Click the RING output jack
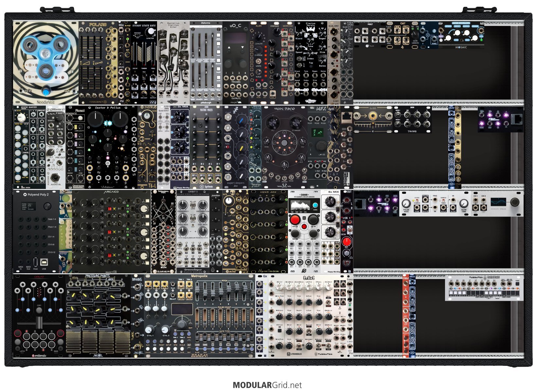Image resolution: width=535 pixels, height=392 pixels. click(x=434, y=39)
